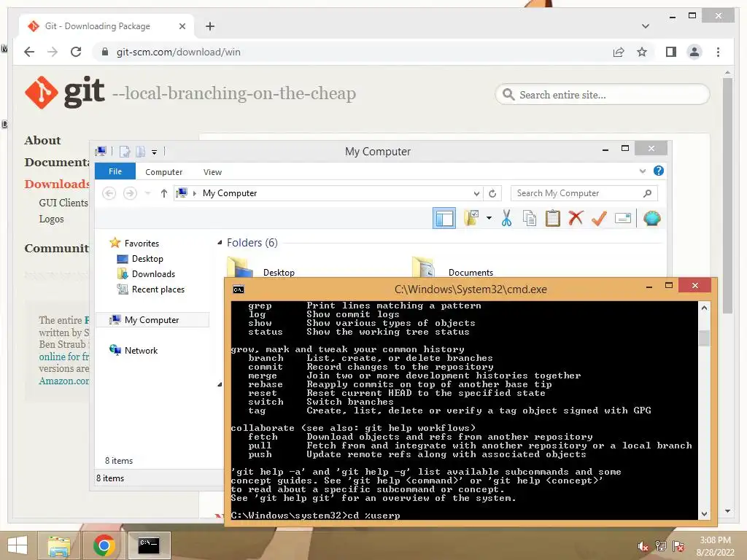The width and height of the screenshot is (747, 560).
Task: Click the muted volume tray icon
Action: [643, 547]
